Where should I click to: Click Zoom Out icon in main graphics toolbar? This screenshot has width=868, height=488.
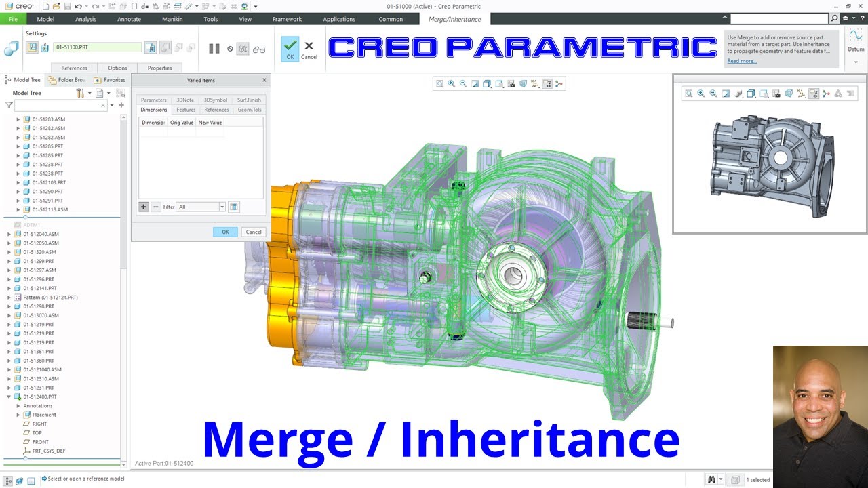(x=463, y=83)
